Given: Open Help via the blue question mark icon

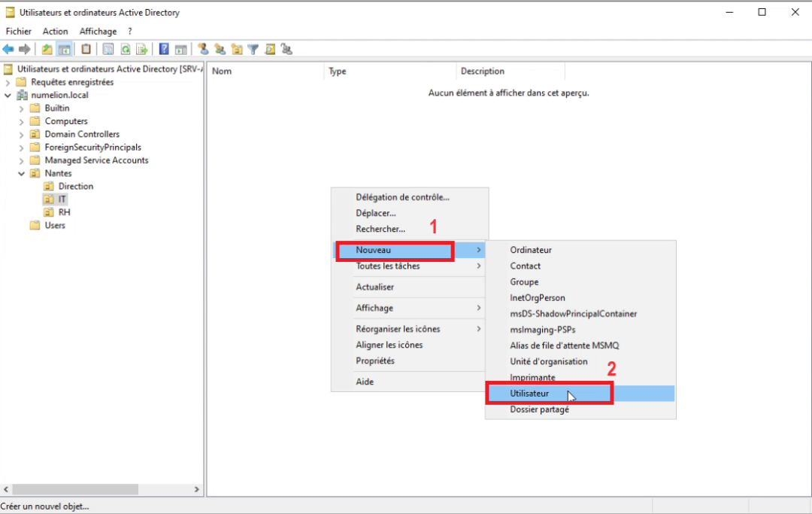Looking at the screenshot, I should pyautogui.click(x=162, y=49).
